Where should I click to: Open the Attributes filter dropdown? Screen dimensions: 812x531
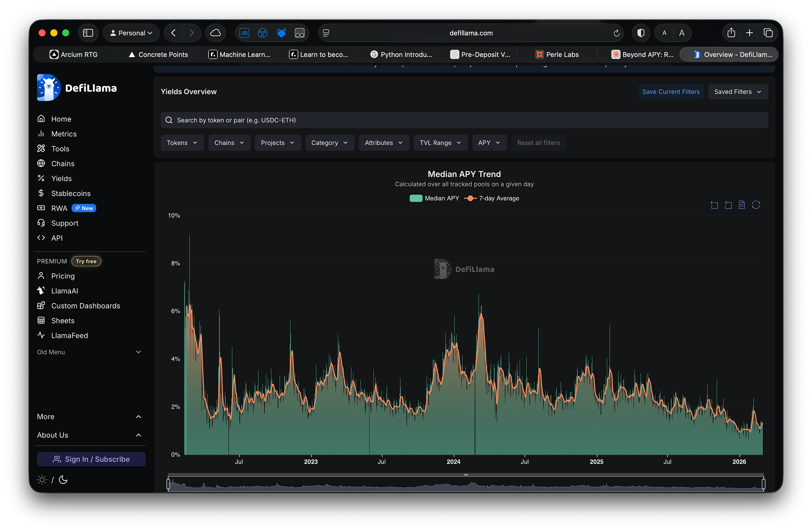(384, 143)
